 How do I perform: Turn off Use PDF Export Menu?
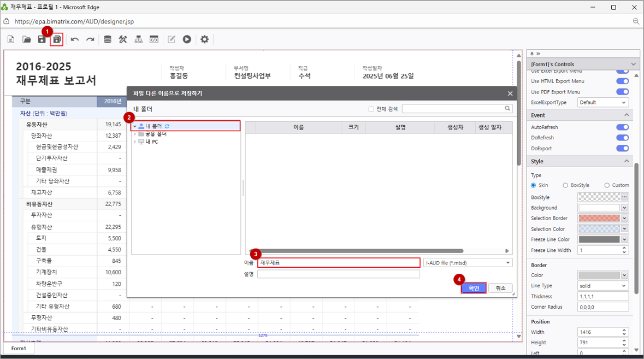coord(622,92)
